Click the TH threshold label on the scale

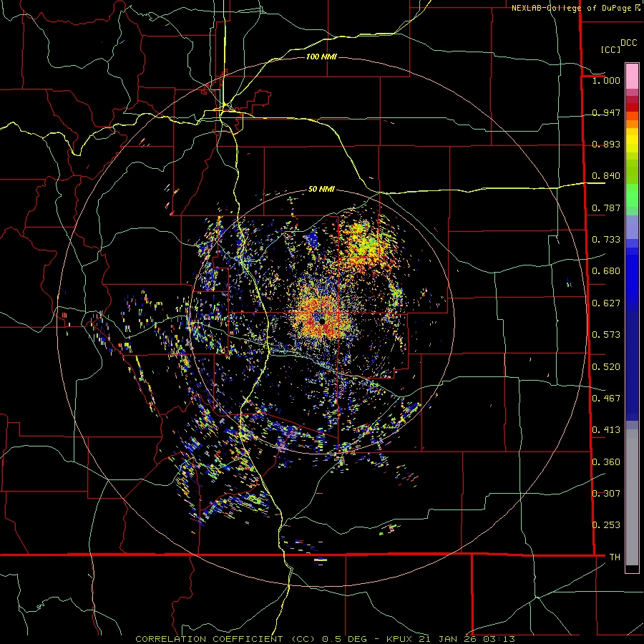[615, 557]
